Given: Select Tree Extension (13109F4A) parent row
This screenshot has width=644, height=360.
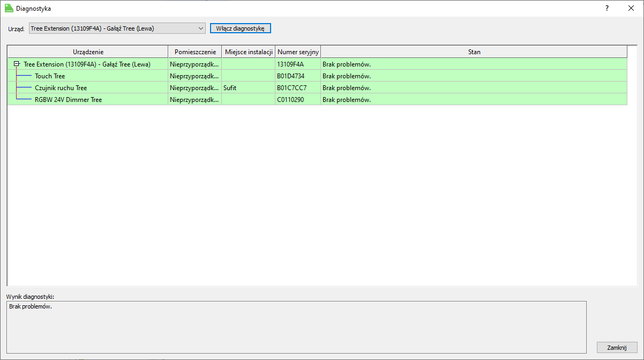Looking at the screenshot, I should (87, 64).
